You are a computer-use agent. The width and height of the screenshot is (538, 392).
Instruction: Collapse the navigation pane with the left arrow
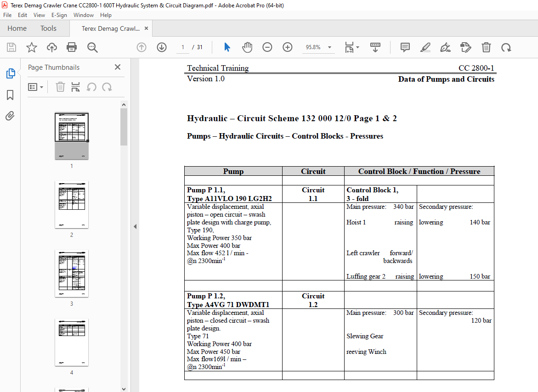(x=135, y=226)
